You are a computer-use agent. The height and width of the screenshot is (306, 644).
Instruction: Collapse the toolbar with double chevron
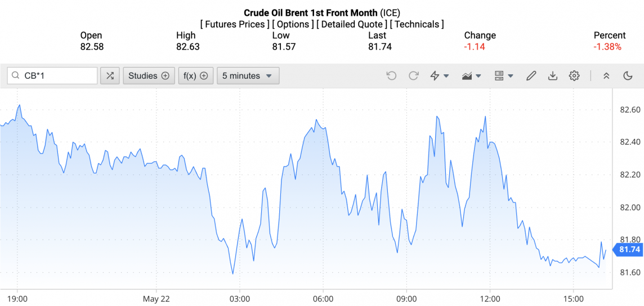click(606, 76)
